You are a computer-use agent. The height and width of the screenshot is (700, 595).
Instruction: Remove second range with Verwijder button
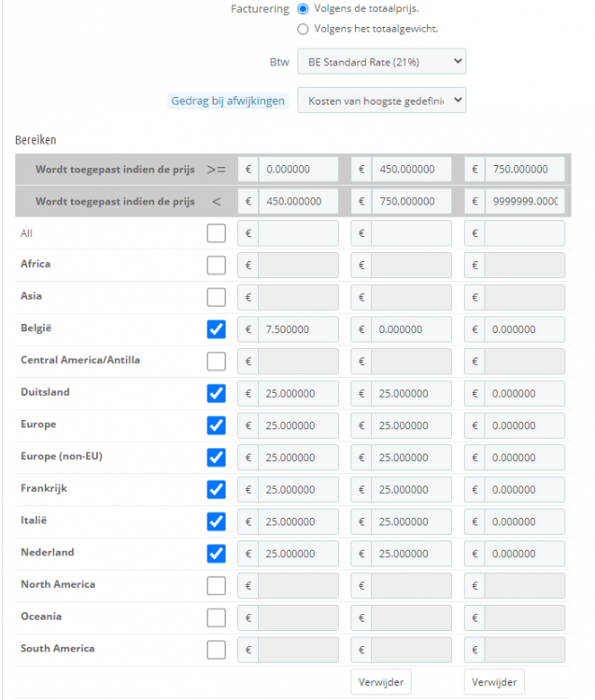pyautogui.click(x=381, y=682)
